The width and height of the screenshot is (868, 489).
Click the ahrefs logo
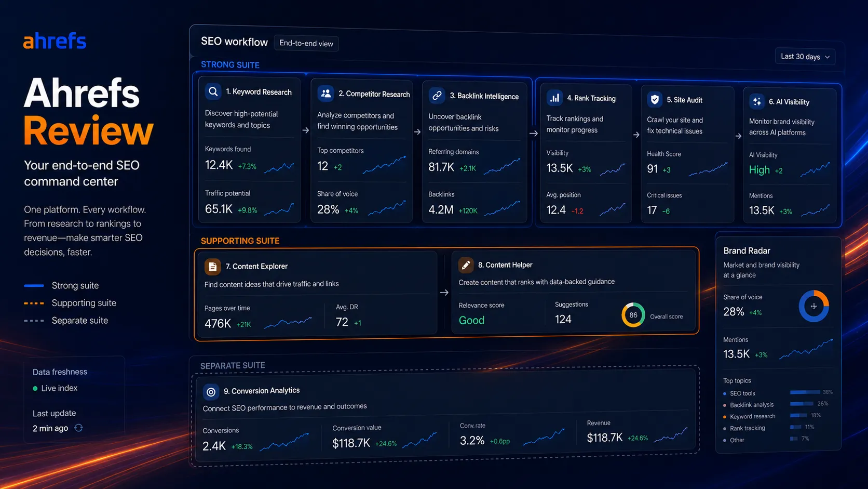click(55, 41)
